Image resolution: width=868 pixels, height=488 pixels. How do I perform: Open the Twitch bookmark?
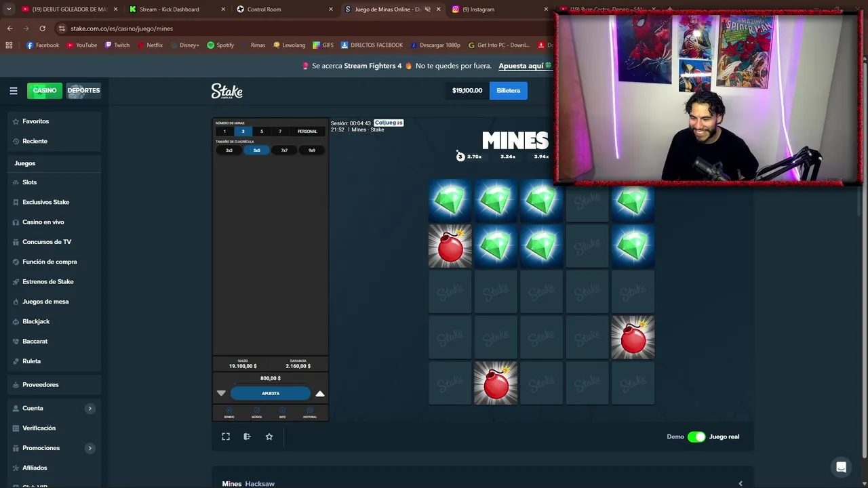click(x=117, y=45)
